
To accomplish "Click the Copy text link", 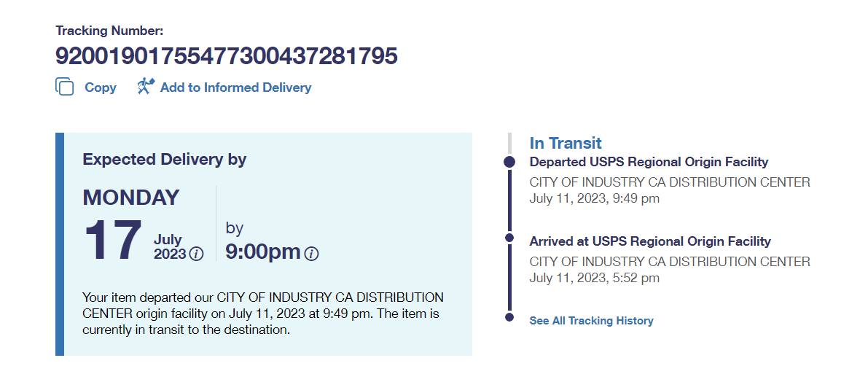I will (x=101, y=87).
